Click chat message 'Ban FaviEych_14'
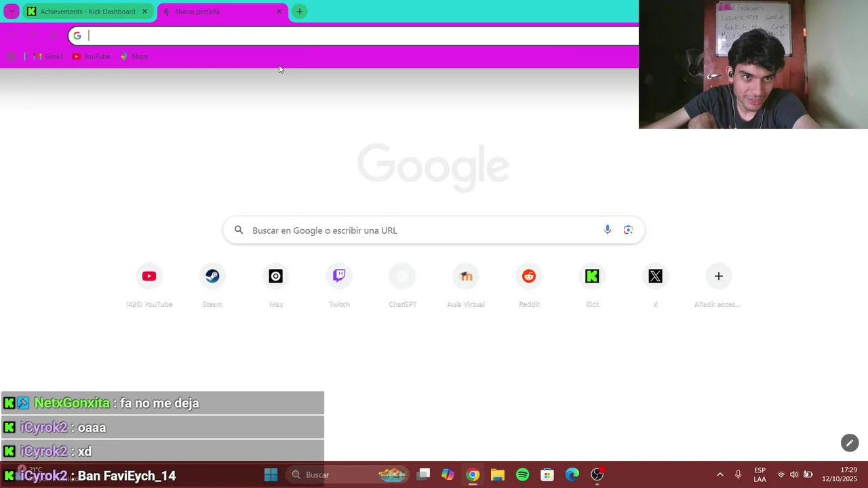The width and height of the screenshot is (868, 488). point(127,476)
